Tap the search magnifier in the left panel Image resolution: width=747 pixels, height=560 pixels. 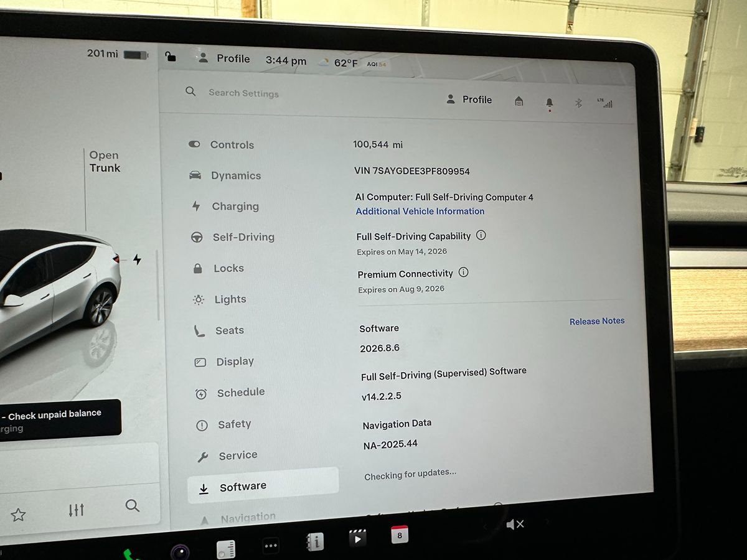pos(132,505)
